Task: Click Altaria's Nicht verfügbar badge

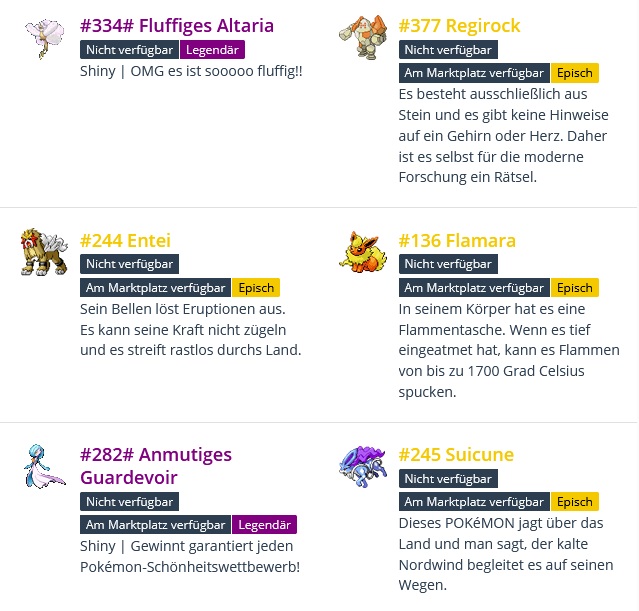Action: click(129, 49)
